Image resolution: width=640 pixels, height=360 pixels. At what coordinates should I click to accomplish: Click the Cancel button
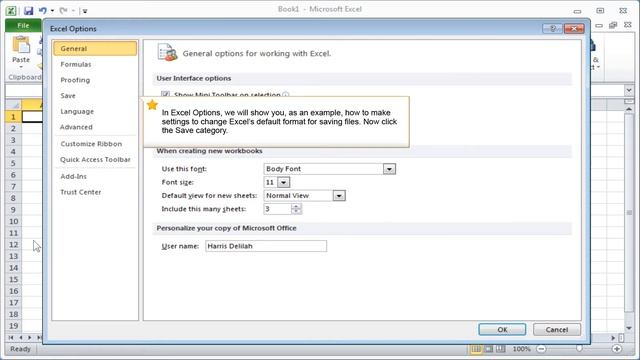pos(557,329)
